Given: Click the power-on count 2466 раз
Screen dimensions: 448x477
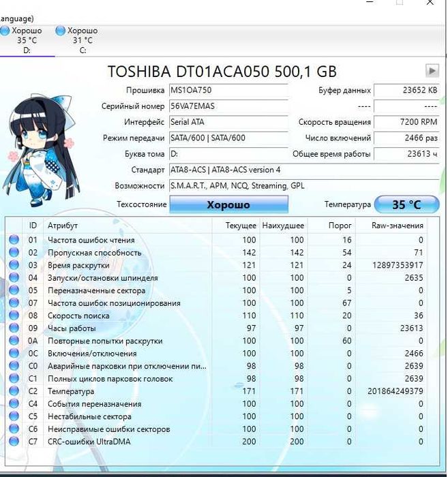Looking at the screenshot, I should (x=406, y=138).
